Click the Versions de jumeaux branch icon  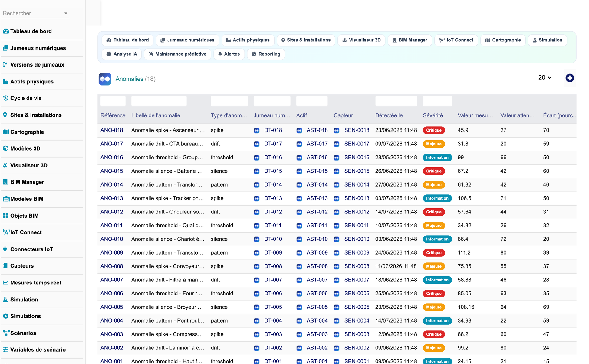click(5, 65)
